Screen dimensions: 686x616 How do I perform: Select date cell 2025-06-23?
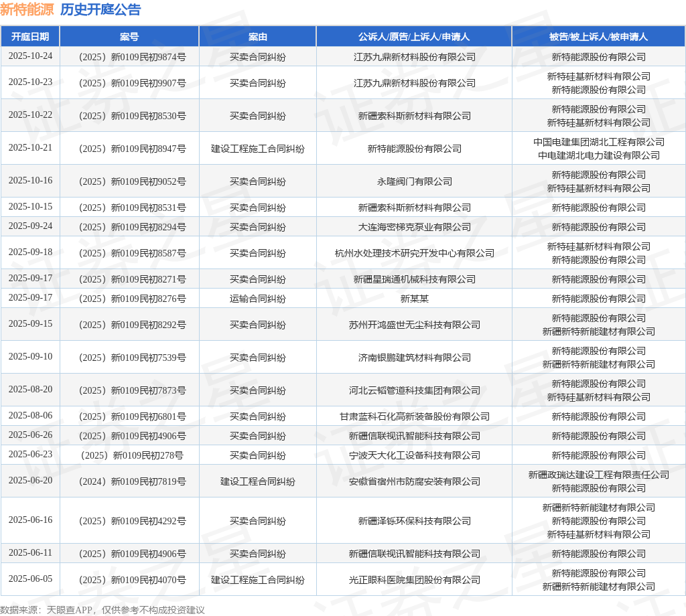point(30,454)
